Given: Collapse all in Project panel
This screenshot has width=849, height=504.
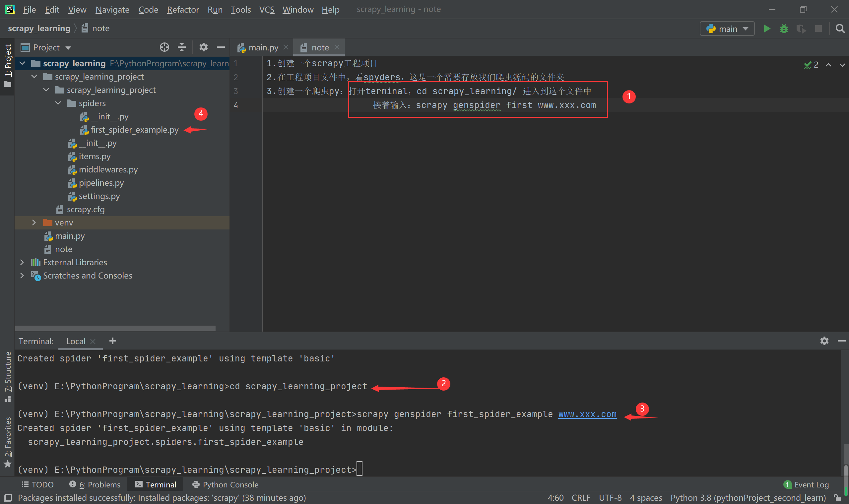Looking at the screenshot, I should coord(182,47).
